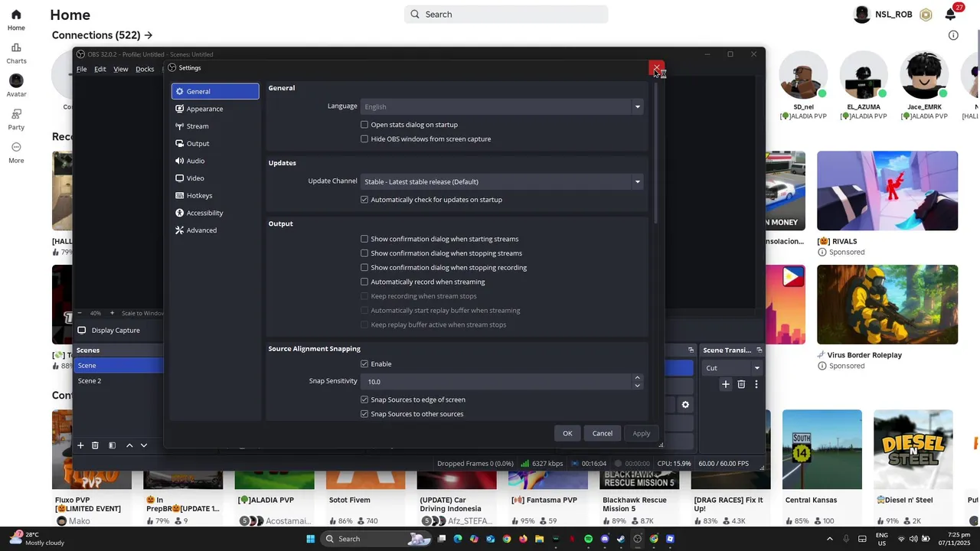Click the gear icon in OBS controls
The height and width of the screenshot is (551, 980).
click(685, 405)
